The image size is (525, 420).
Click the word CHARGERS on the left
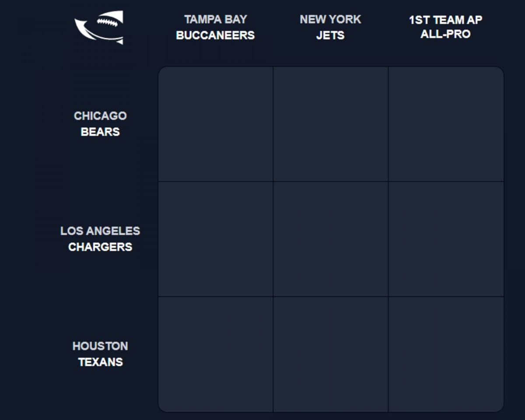[100, 247]
